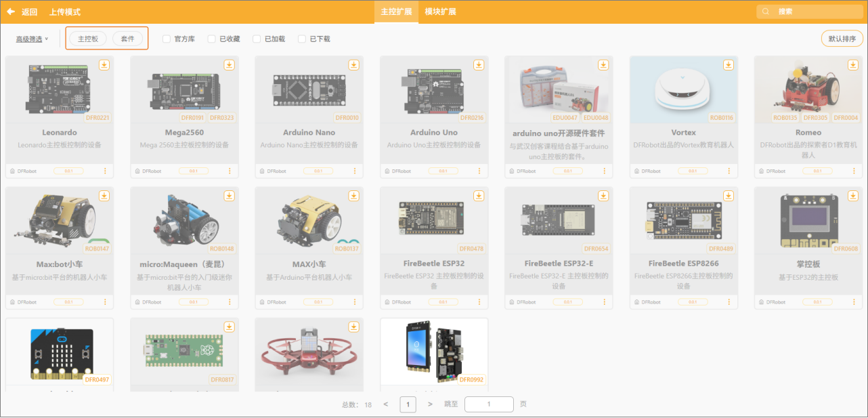This screenshot has width=868, height=418.
Task: Filter by 主控板 button
Action: coord(88,39)
